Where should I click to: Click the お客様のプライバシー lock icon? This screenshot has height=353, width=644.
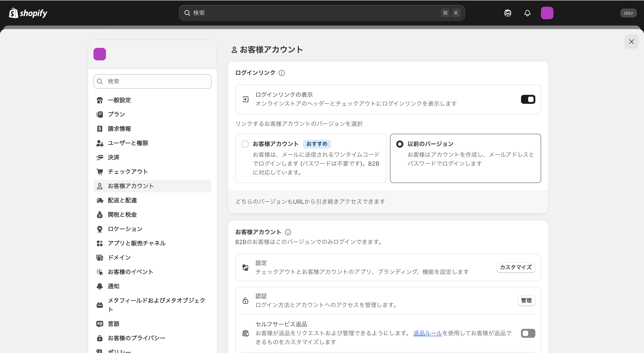click(x=100, y=338)
